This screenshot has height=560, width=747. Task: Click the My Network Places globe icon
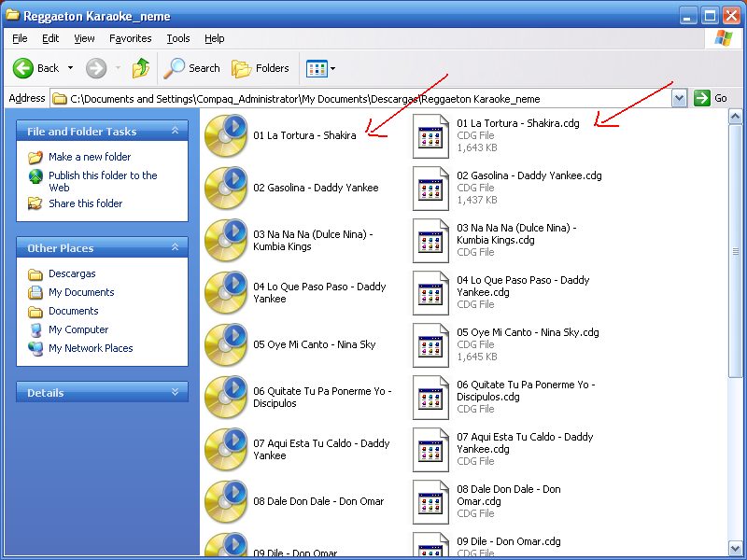tap(35, 348)
